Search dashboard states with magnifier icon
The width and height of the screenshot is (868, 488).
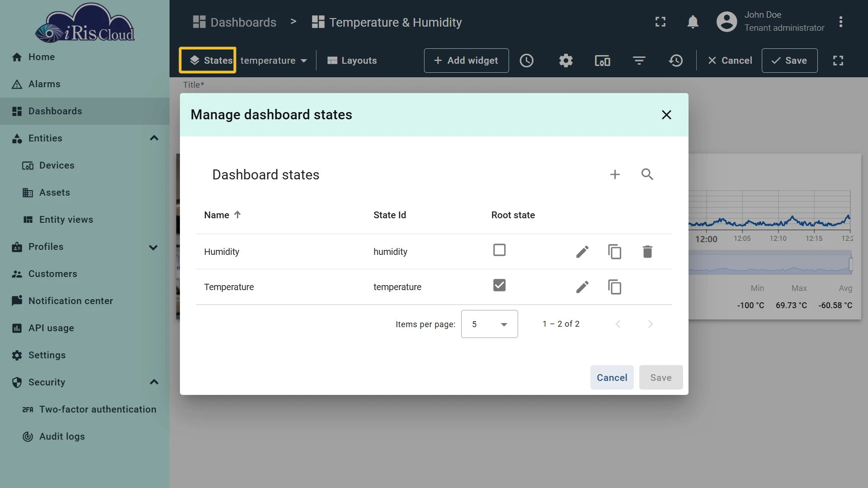pos(647,174)
